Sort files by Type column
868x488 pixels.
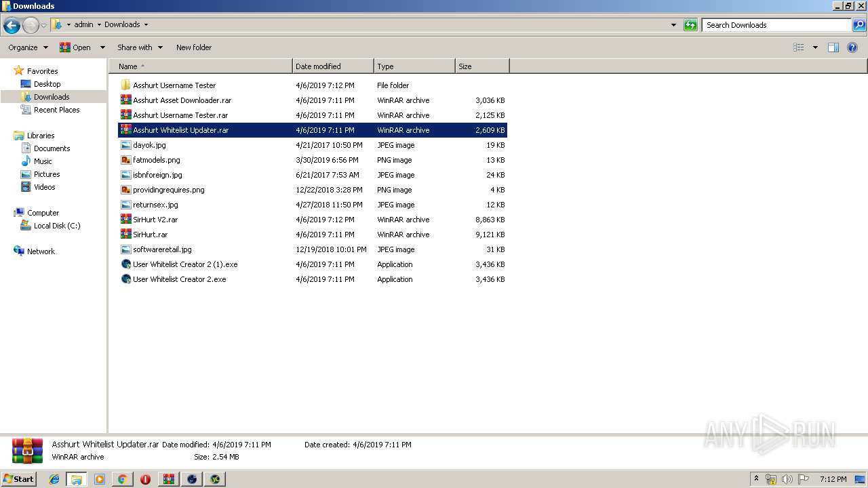click(414, 66)
